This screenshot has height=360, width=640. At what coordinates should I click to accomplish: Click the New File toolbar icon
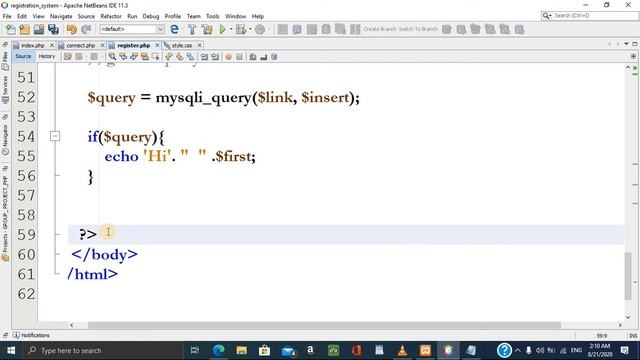[11, 29]
